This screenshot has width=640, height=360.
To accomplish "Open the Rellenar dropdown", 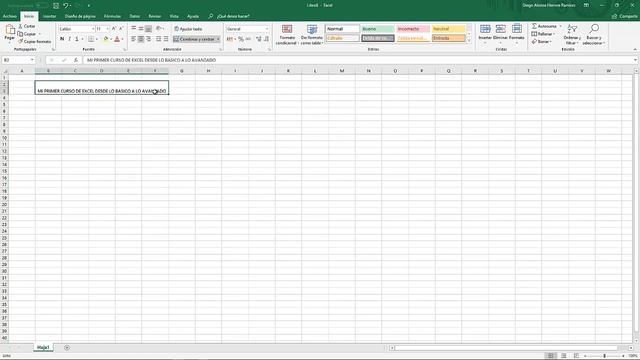I will pyautogui.click(x=543, y=34).
